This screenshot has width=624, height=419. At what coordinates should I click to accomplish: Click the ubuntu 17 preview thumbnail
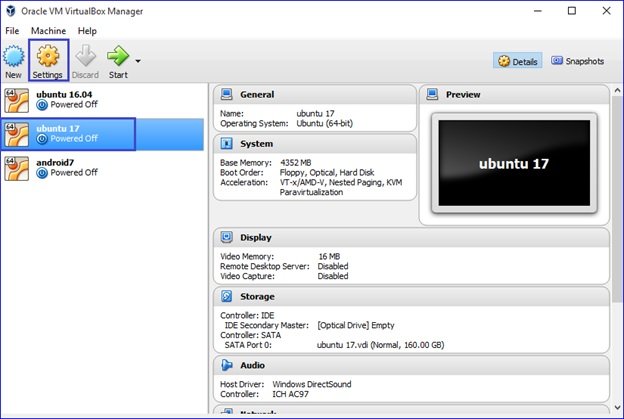[x=514, y=163]
